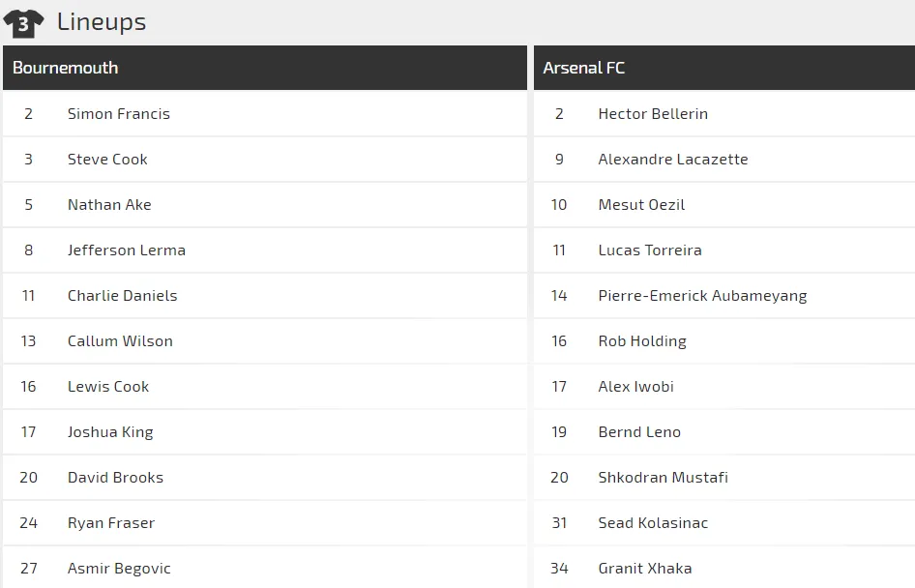
Task: Select Jefferson Lerma in Bournemouth lineup
Action: [x=126, y=250]
